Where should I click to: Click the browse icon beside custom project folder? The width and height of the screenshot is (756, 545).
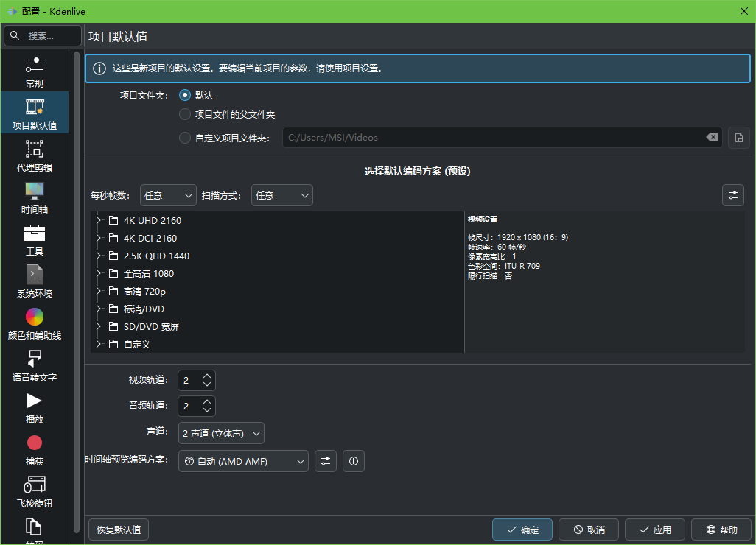pos(738,137)
